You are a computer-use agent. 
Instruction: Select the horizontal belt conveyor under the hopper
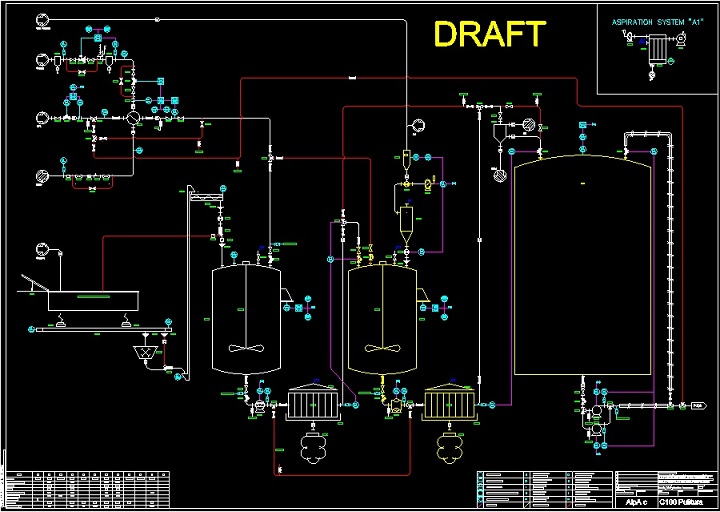tap(103, 329)
